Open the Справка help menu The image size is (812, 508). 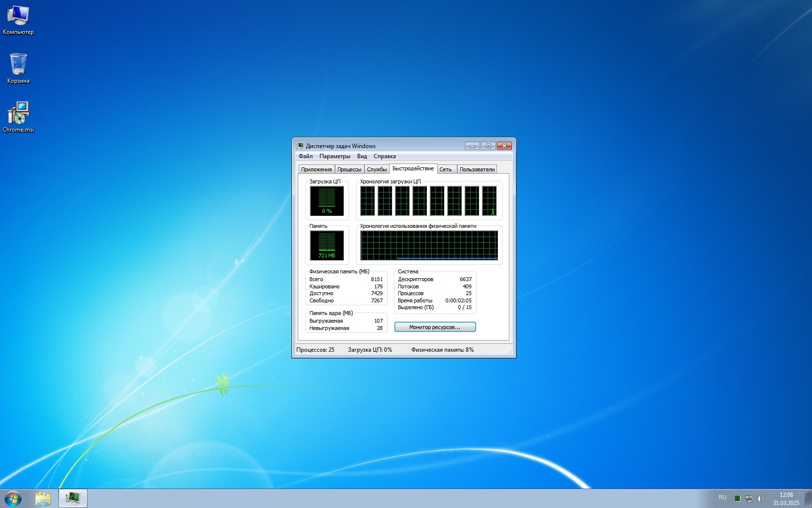click(384, 156)
